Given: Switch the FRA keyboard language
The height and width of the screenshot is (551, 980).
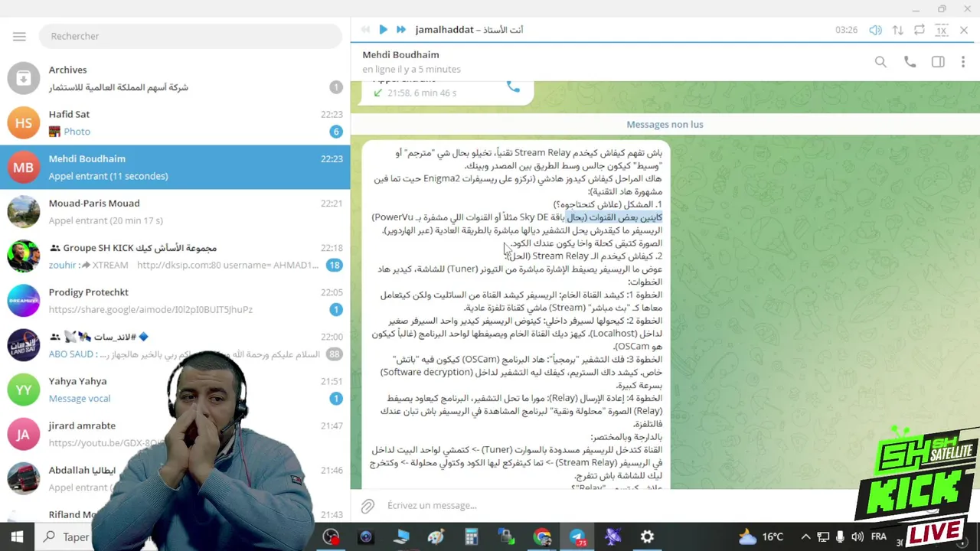Looking at the screenshot, I should [x=878, y=536].
